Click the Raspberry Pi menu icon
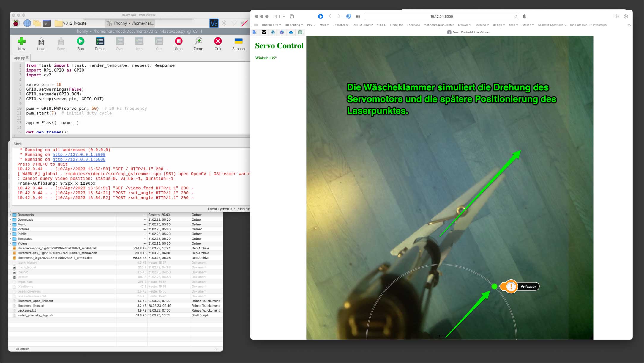The image size is (644, 363). click(x=16, y=23)
